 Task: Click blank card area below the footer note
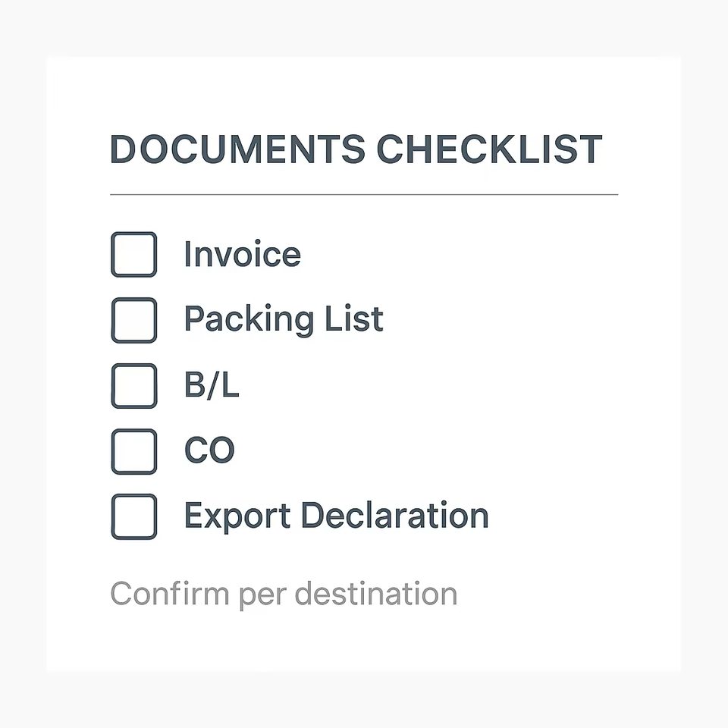click(364, 641)
